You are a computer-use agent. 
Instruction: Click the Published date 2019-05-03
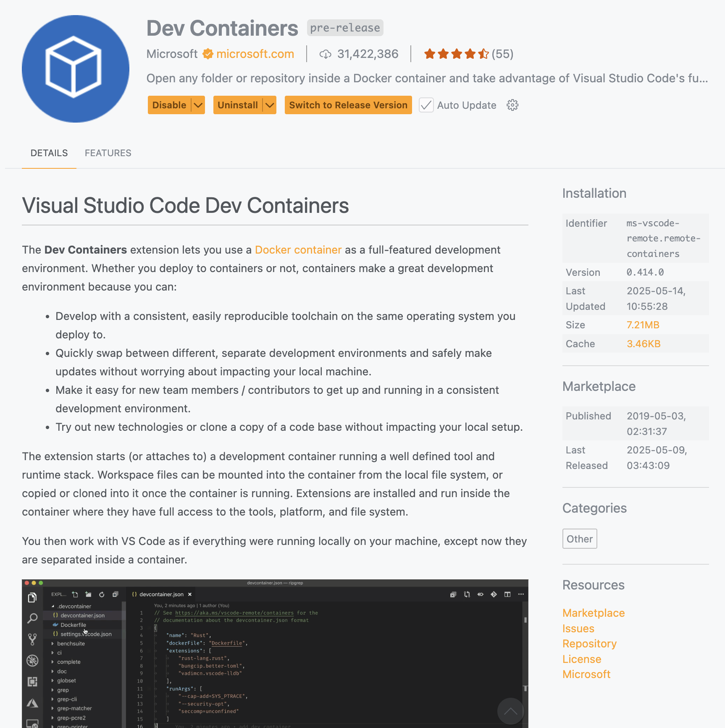(656, 424)
